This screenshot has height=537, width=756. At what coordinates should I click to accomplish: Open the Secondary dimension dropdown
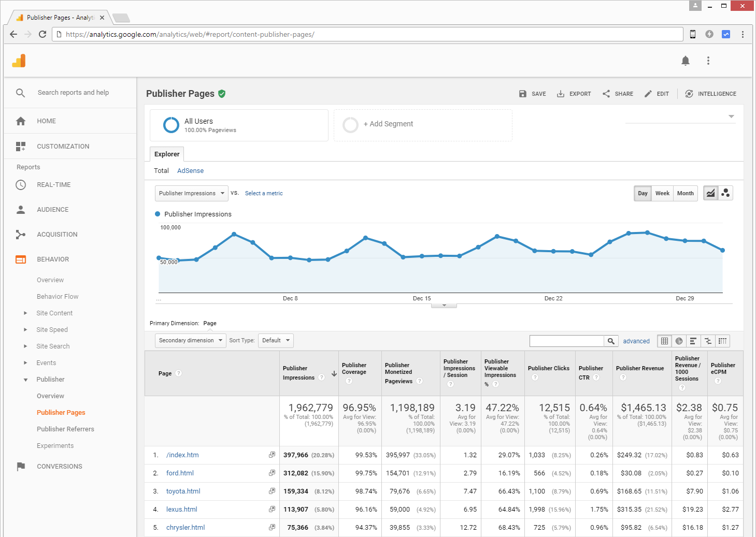(x=190, y=340)
